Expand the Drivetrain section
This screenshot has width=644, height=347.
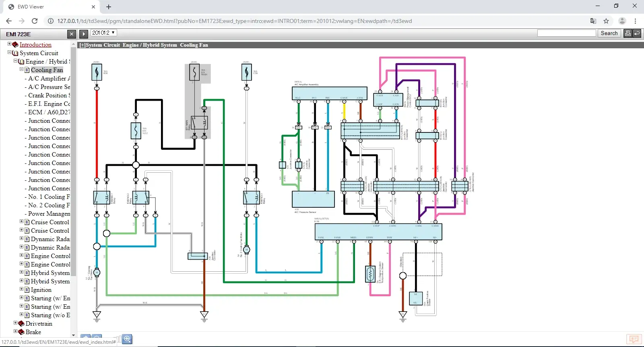[x=16, y=323]
